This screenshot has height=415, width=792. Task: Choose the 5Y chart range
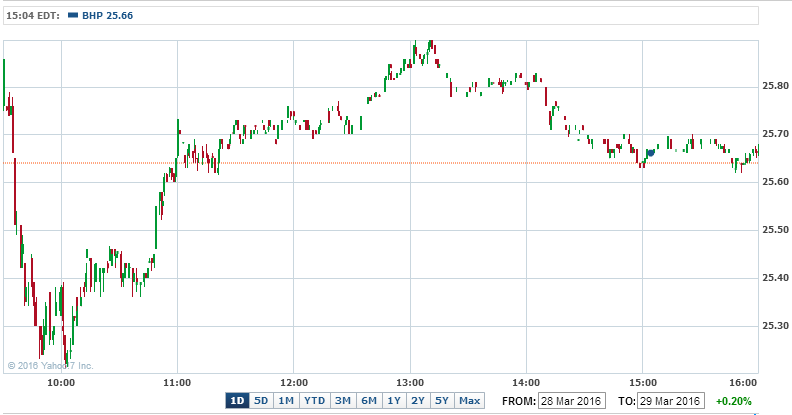(442, 401)
